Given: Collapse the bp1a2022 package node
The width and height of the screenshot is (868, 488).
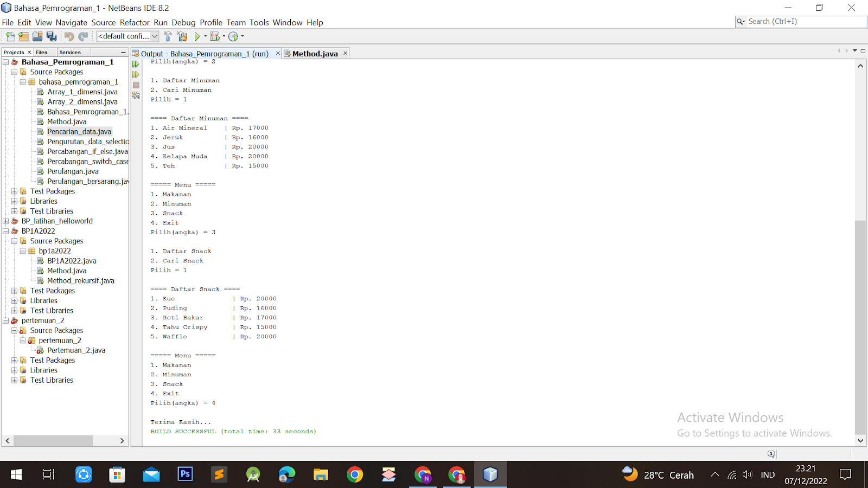Looking at the screenshot, I should [x=23, y=251].
